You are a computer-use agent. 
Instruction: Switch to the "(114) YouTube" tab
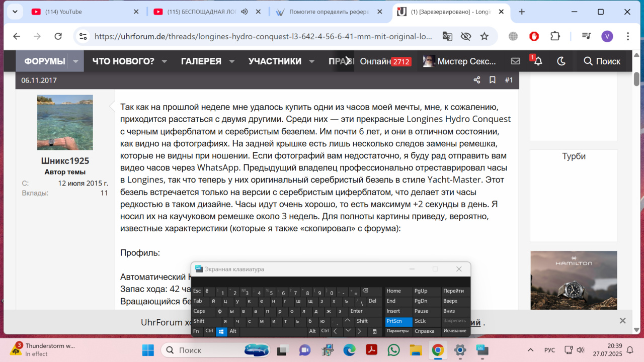click(83, 12)
